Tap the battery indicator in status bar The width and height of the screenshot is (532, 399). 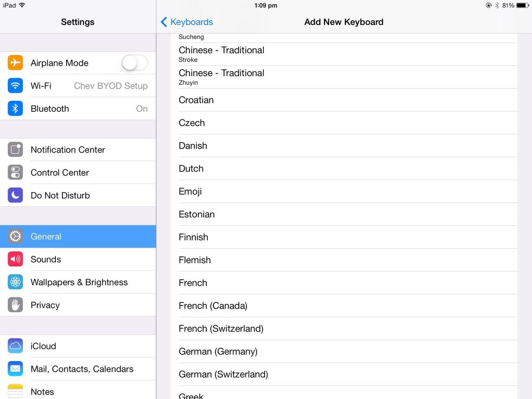(x=522, y=5)
